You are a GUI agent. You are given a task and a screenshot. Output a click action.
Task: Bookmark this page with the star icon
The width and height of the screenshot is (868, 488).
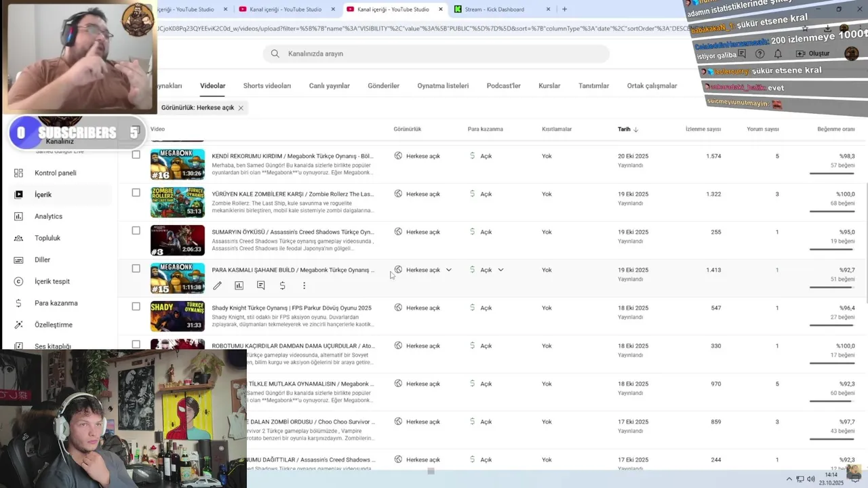(805, 28)
